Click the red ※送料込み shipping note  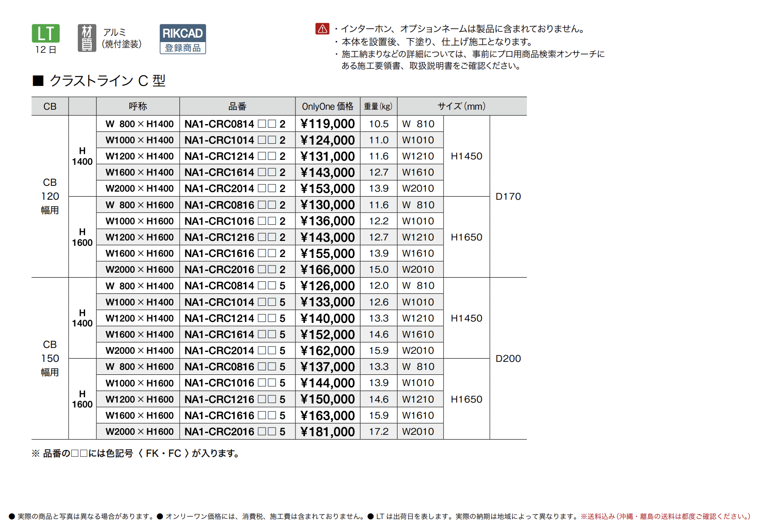[666, 516]
